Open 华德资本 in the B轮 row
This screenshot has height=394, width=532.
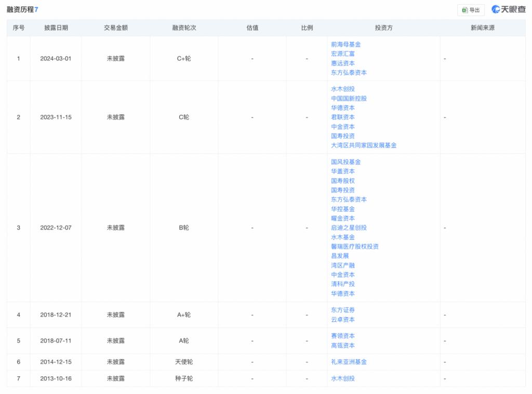[343, 293]
